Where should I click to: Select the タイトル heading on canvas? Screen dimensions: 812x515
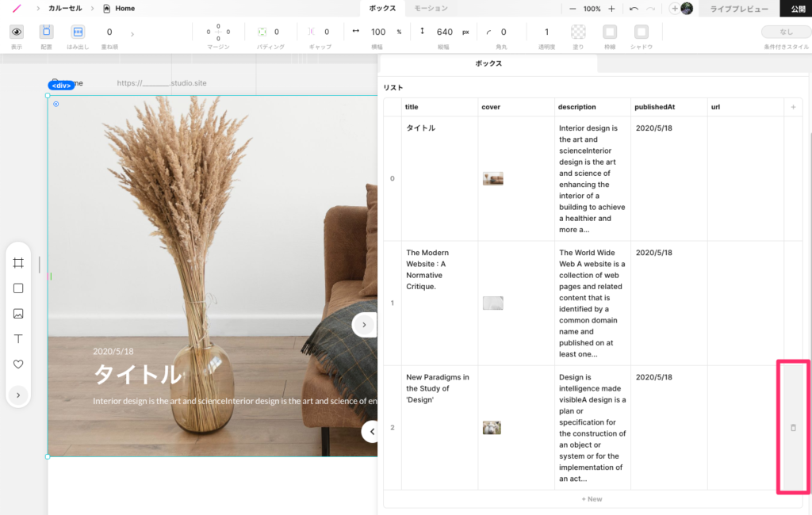click(138, 374)
